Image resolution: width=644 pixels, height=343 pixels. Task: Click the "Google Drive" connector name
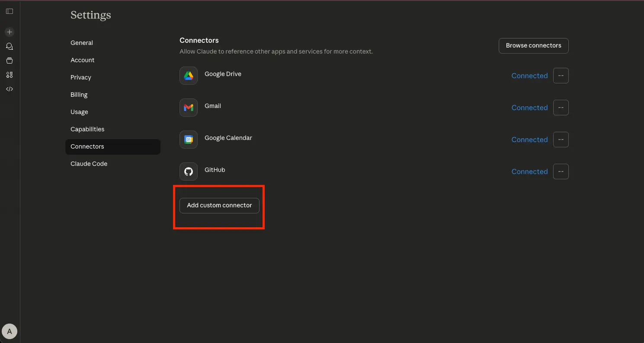[223, 74]
